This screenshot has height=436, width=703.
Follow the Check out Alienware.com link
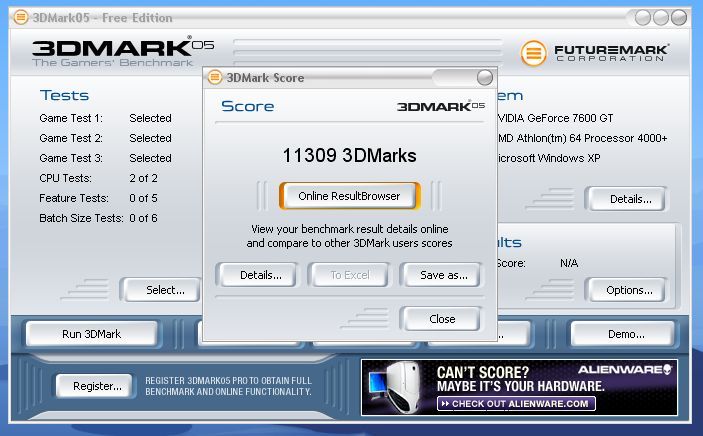point(516,404)
